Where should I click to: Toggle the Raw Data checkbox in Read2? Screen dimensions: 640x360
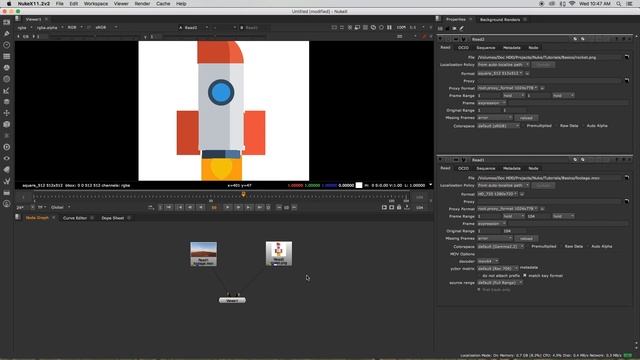557,126
